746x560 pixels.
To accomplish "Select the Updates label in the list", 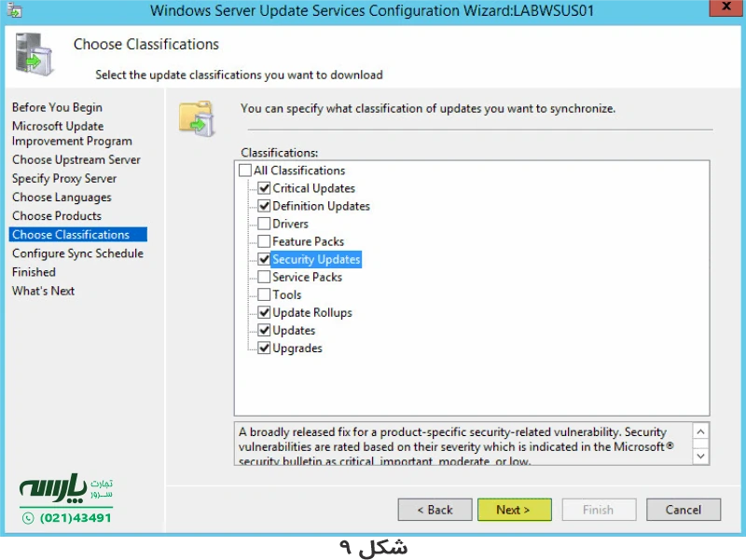I will [x=294, y=330].
